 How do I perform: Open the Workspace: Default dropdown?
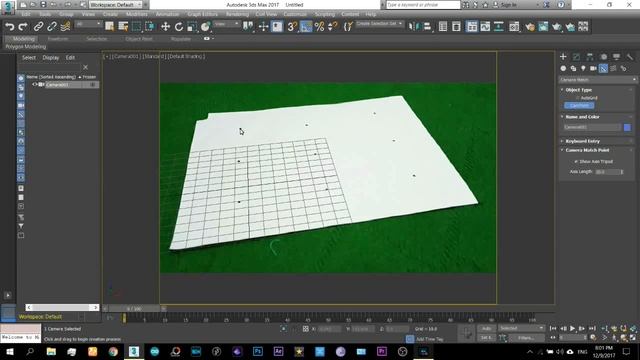(x=116, y=5)
